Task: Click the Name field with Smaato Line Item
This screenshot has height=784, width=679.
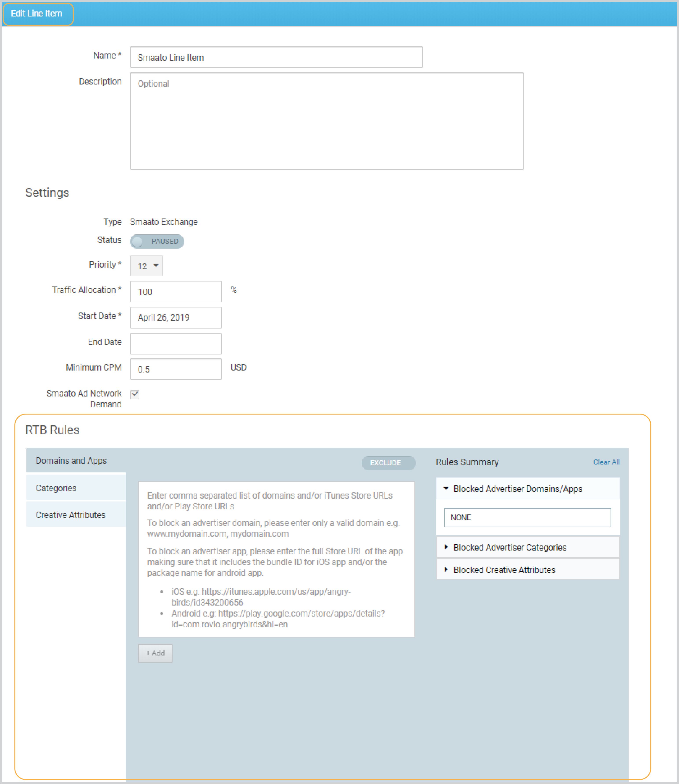Action: point(276,57)
